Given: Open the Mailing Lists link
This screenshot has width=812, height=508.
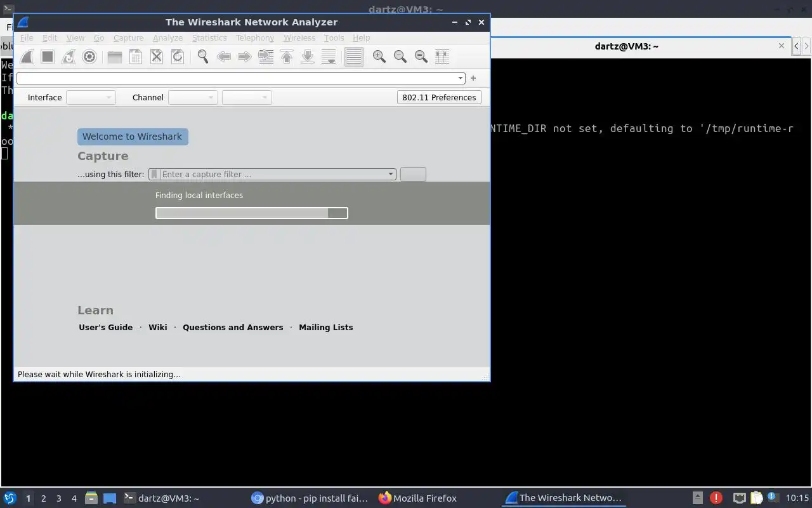Looking at the screenshot, I should (x=326, y=328).
